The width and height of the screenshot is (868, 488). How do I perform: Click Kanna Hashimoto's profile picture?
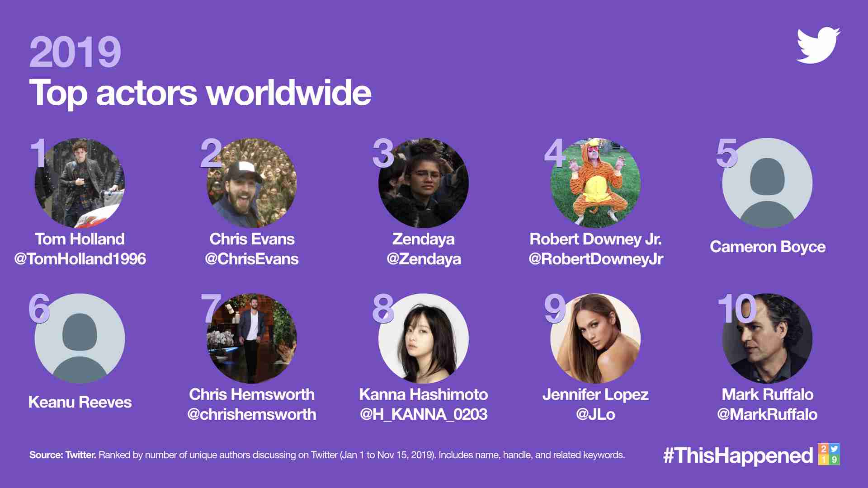click(x=423, y=338)
